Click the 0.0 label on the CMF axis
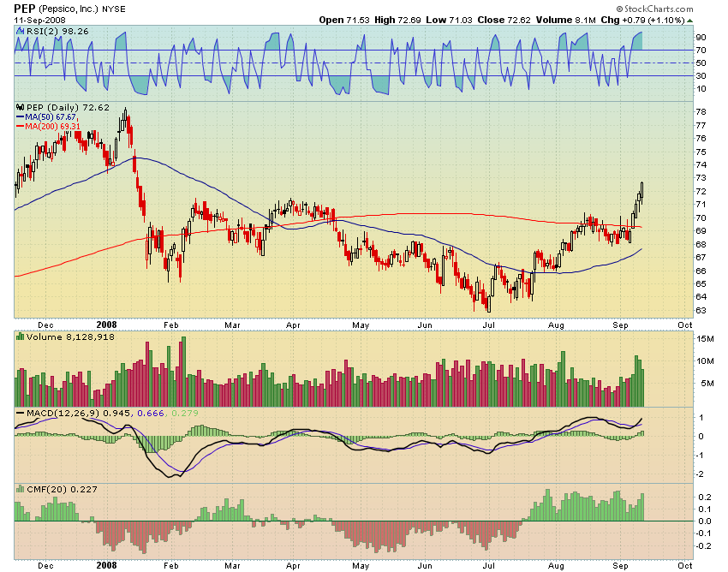The height and width of the screenshot is (572, 728). pos(705,521)
